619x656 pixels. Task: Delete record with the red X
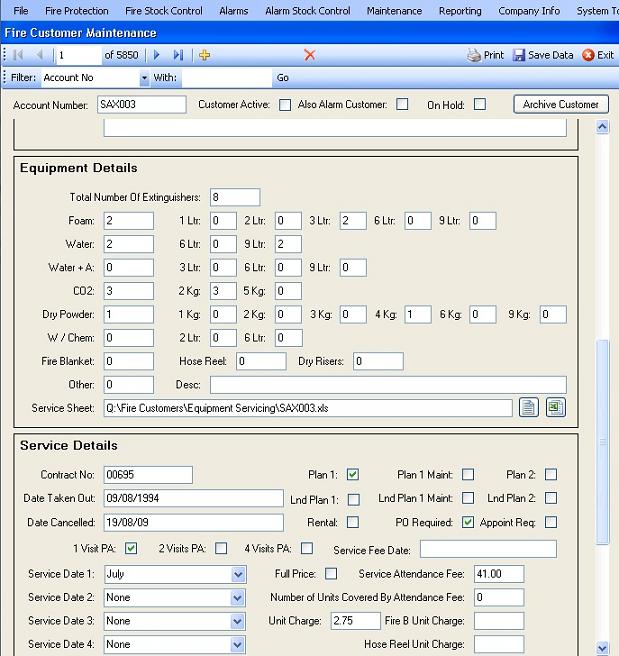pos(309,55)
